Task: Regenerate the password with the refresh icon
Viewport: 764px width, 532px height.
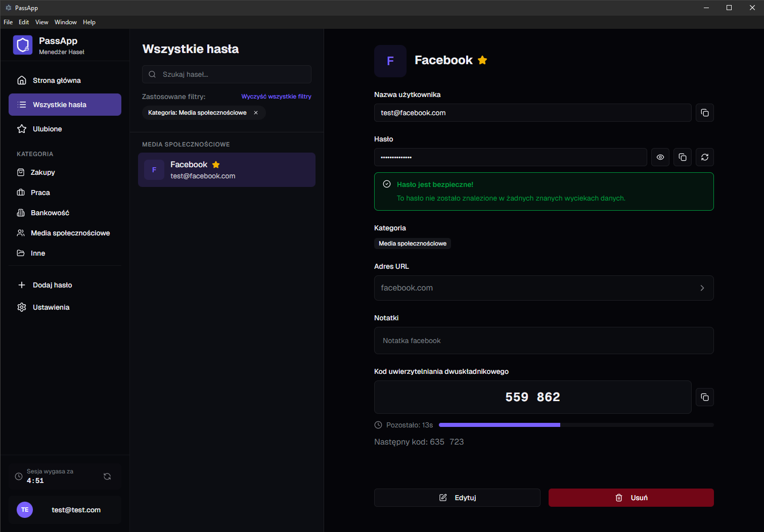Action: [704, 157]
